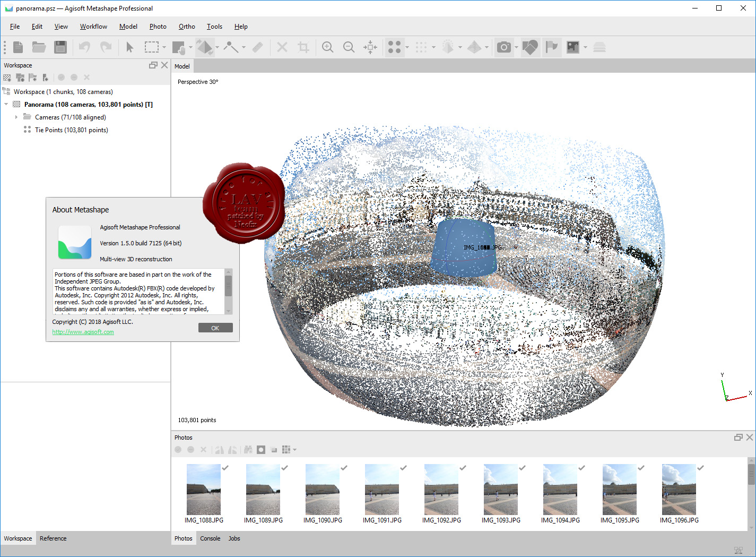Switch to the Jobs tab
Image resolution: width=756 pixels, height=557 pixels.
234,538
